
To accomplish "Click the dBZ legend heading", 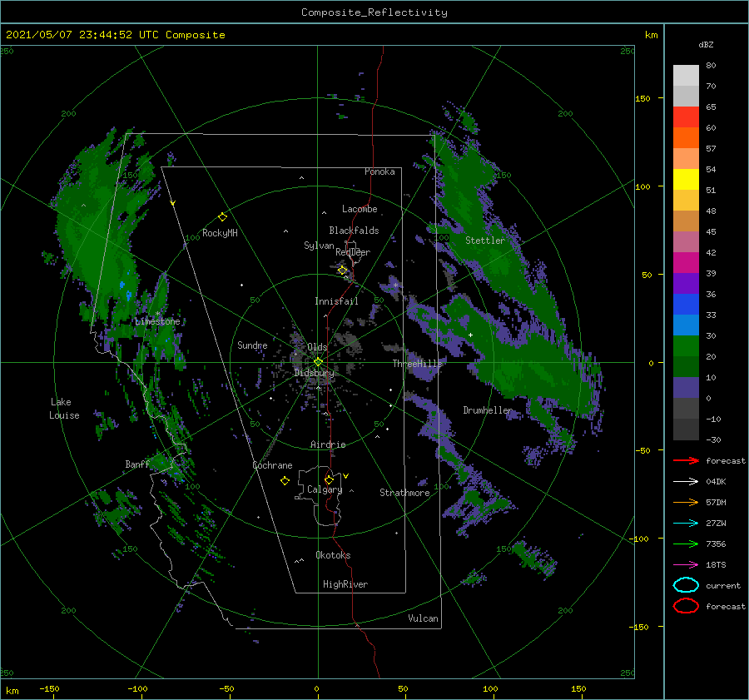I will coord(706,45).
